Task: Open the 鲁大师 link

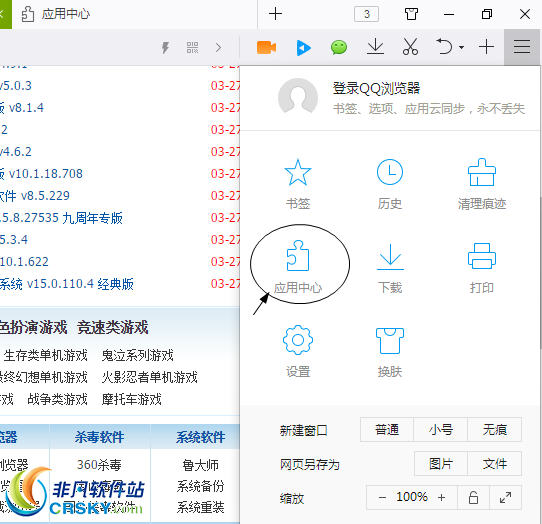Action: tap(200, 465)
